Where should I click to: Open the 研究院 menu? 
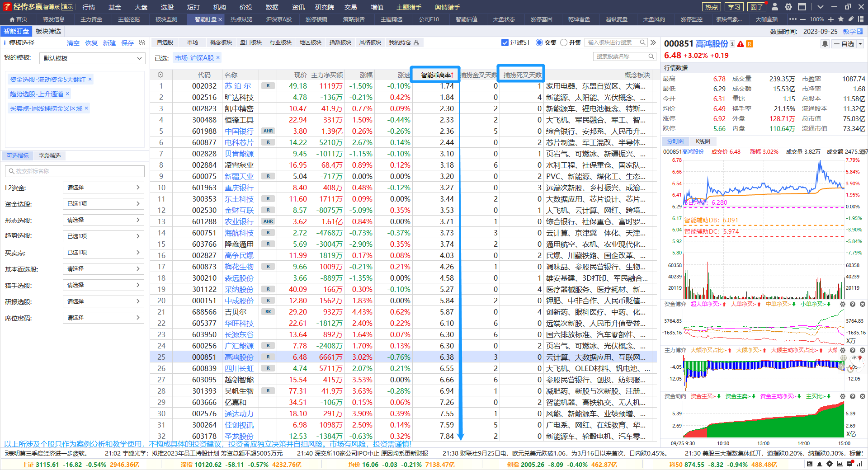[324, 7]
